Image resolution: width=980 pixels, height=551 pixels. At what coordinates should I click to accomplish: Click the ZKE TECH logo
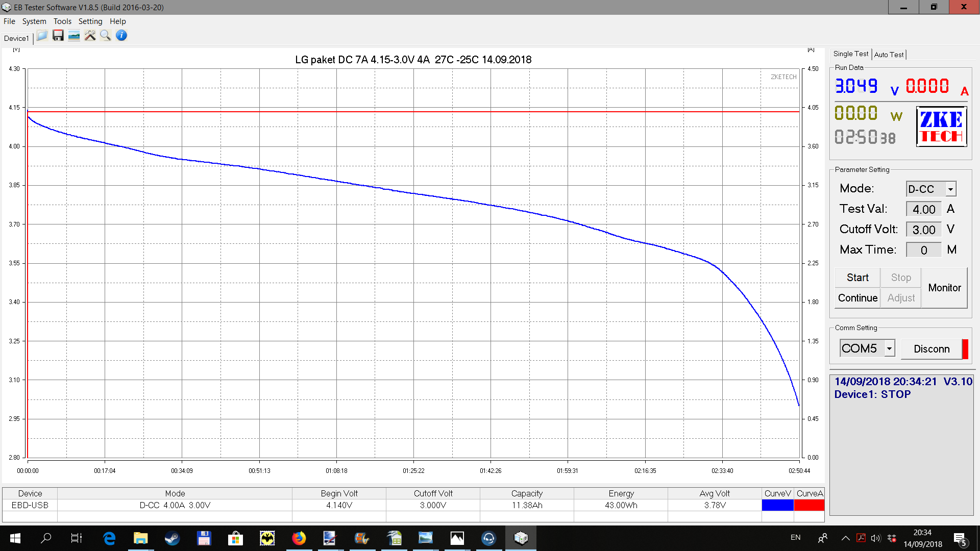941,127
